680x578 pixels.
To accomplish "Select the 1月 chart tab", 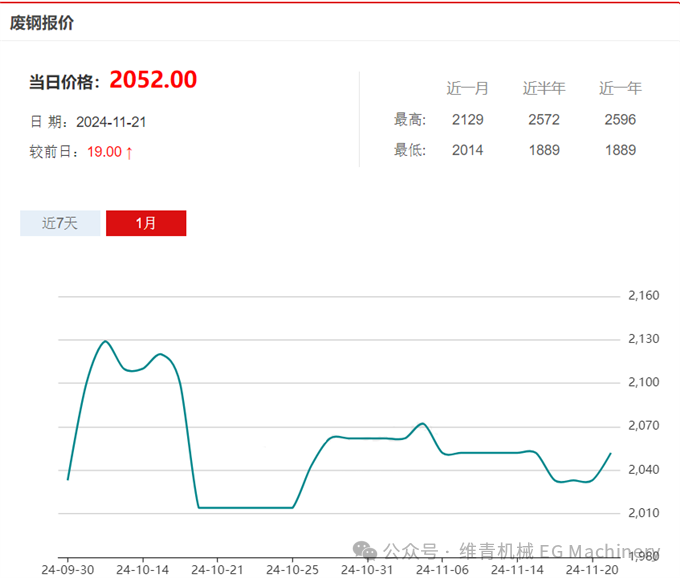I will point(146,223).
